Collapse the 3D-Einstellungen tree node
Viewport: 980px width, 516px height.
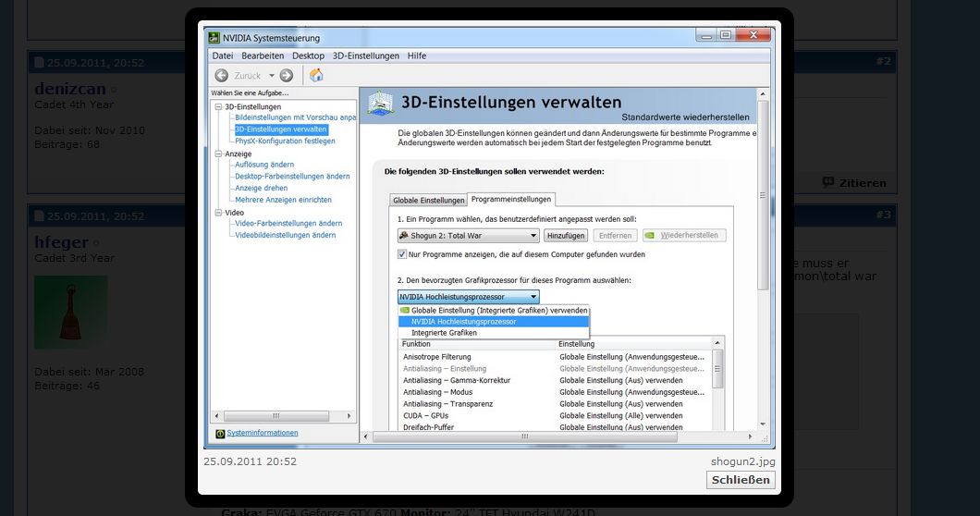point(218,106)
